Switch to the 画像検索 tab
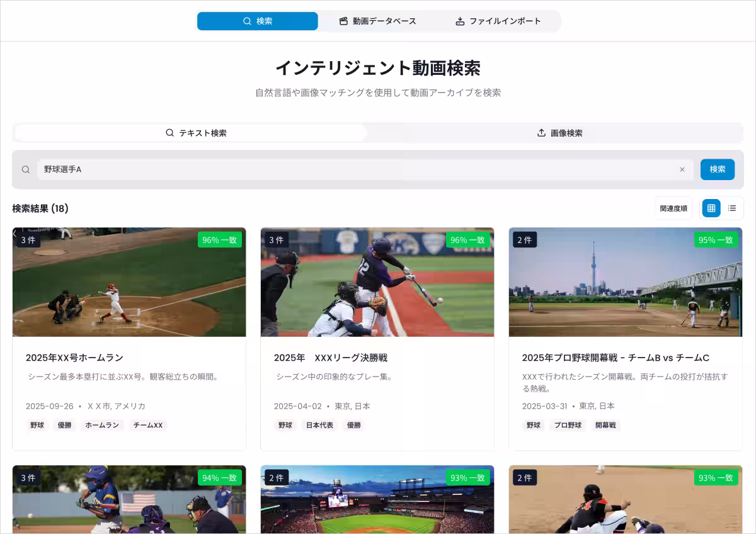This screenshot has height=534, width=756. pyautogui.click(x=561, y=132)
